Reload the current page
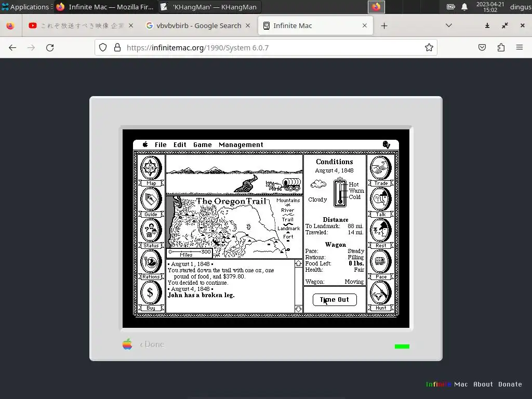Image resolution: width=532 pixels, height=399 pixels. (50, 47)
